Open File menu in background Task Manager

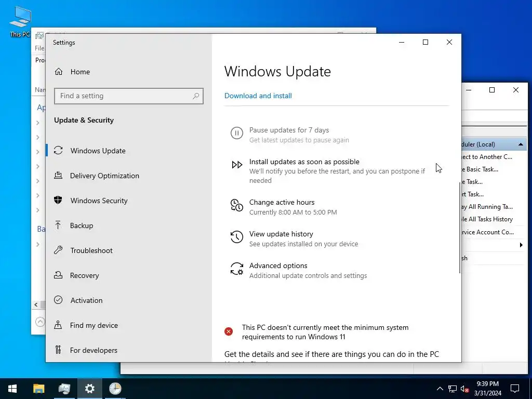coord(39,48)
